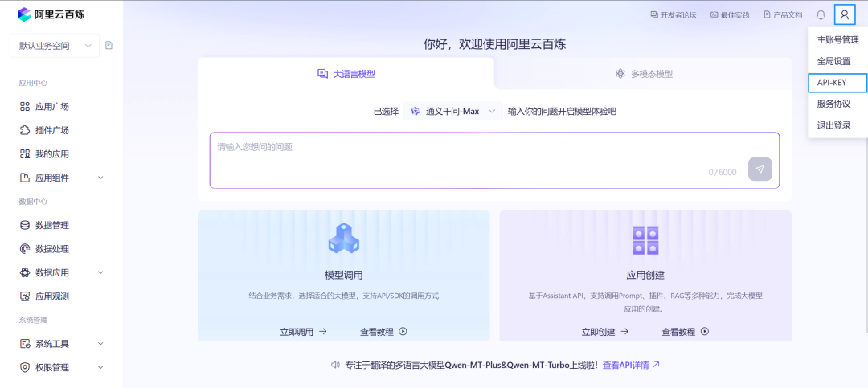Click the 产品文档 document icon
This screenshot has height=388, width=868.
[x=768, y=15]
